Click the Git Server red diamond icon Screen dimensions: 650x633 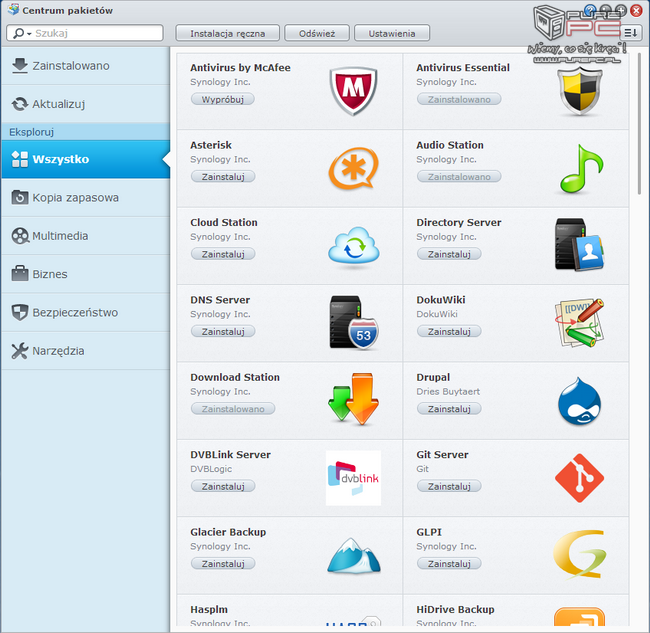[x=579, y=478]
